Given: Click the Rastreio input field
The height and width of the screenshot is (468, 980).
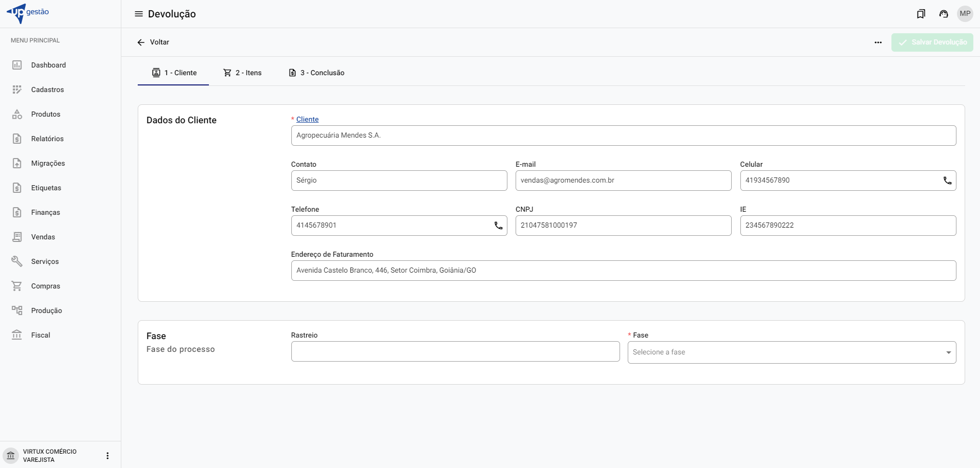Looking at the screenshot, I should pos(455,352).
